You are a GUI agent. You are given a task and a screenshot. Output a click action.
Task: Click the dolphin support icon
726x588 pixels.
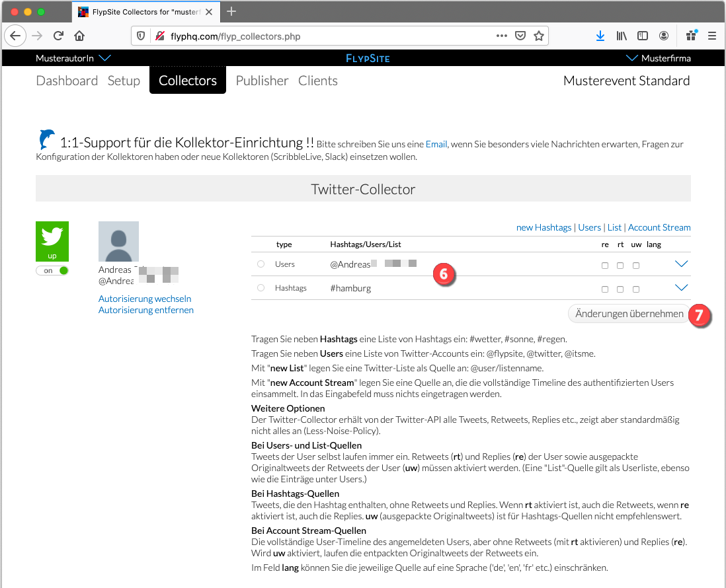pyautogui.click(x=46, y=139)
